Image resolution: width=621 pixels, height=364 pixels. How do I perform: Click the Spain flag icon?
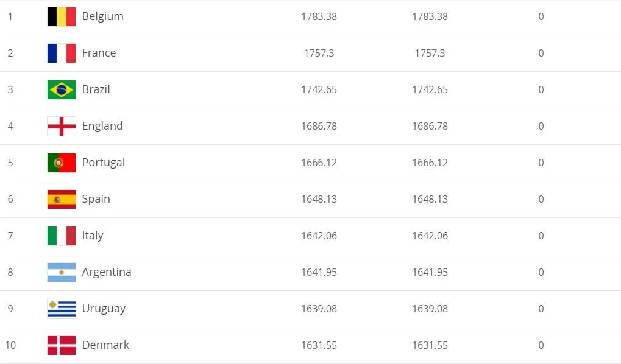pyautogui.click(x=62, y=199)
